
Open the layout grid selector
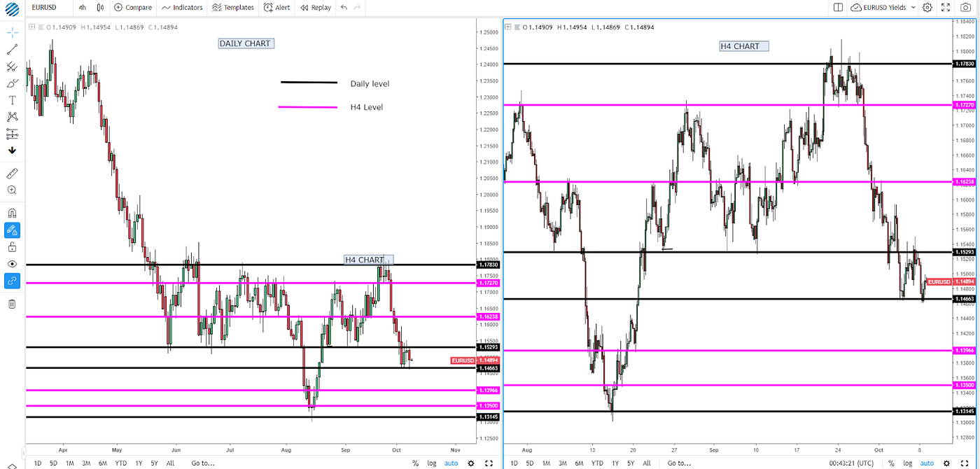point(838,8)
